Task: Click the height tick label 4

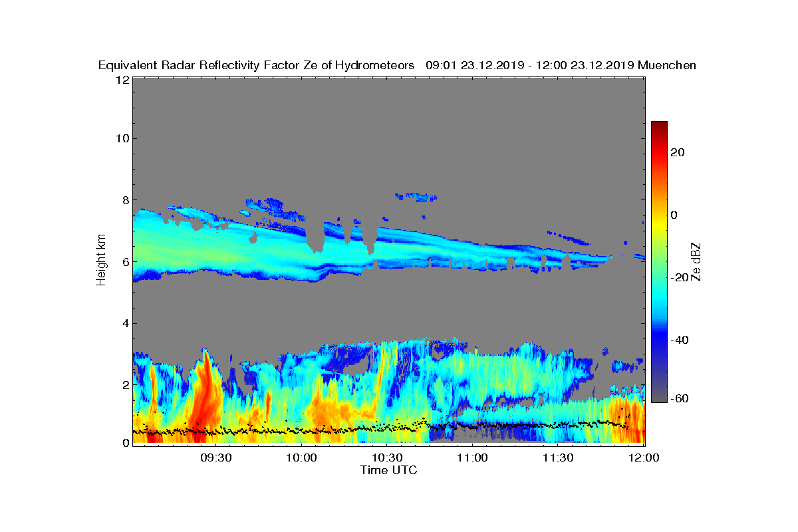Action: (125, 324)
